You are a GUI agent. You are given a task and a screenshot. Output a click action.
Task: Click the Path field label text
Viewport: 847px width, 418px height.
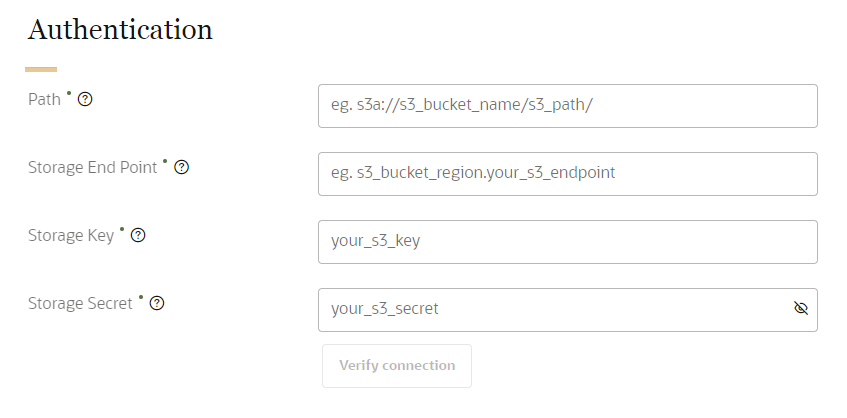tap(44, 100)
